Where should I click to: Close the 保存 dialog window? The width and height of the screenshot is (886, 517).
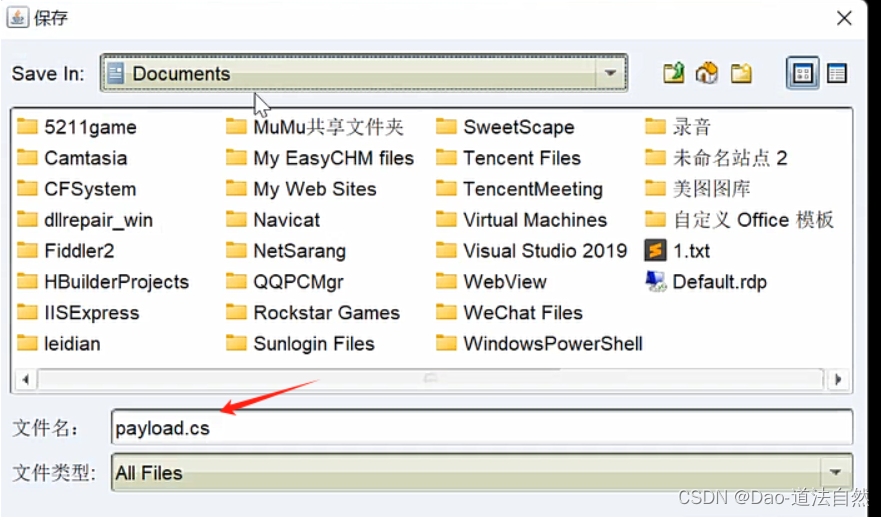844,18
